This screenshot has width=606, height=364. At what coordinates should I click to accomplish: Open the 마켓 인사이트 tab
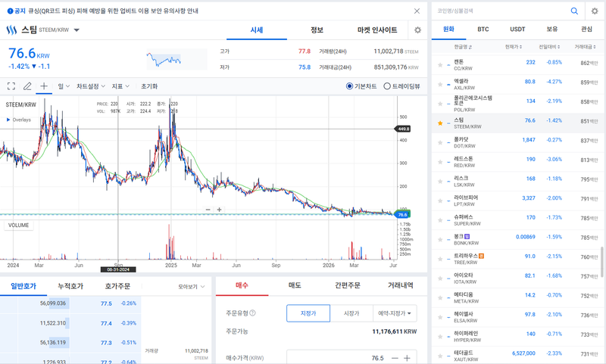377,30
